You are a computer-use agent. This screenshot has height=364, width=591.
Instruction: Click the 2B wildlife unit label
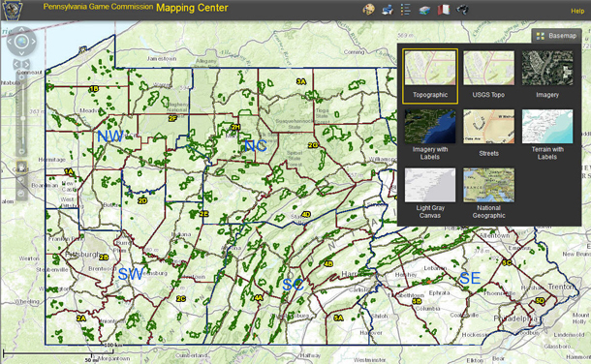104,258
